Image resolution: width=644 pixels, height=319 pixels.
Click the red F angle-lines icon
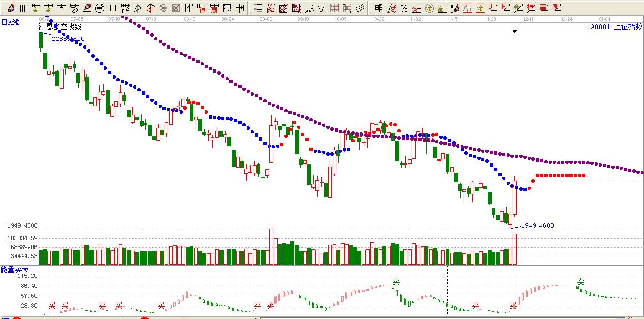click(x=505, y=8)
